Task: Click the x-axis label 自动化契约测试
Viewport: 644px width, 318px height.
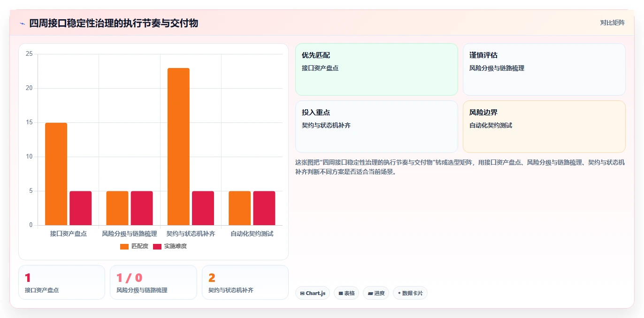Action: [x=252, y=234]
